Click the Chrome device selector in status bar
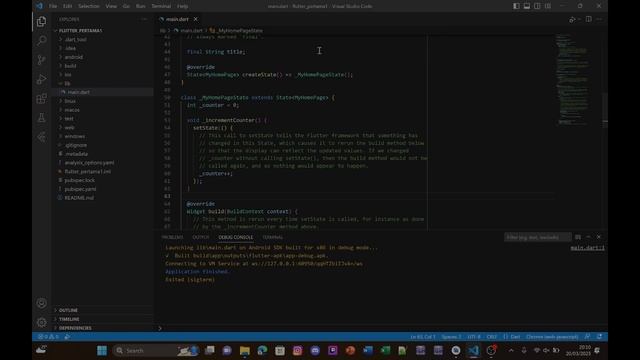 pyautogui.click(x=552, y=337)
